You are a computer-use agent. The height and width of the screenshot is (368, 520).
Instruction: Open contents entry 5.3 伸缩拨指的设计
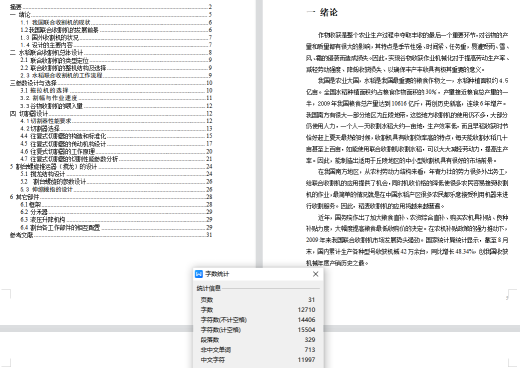coord(116,189)
